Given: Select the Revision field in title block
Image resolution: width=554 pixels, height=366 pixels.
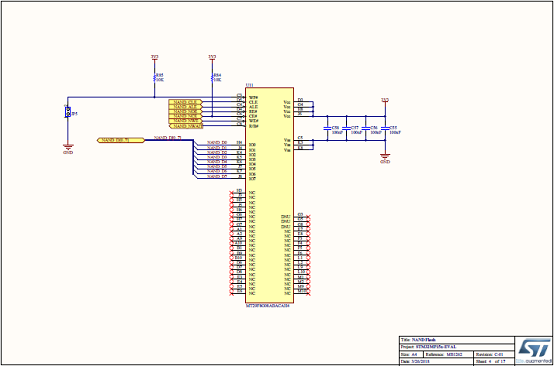Looking at the screenshot, I should [494, 354].
